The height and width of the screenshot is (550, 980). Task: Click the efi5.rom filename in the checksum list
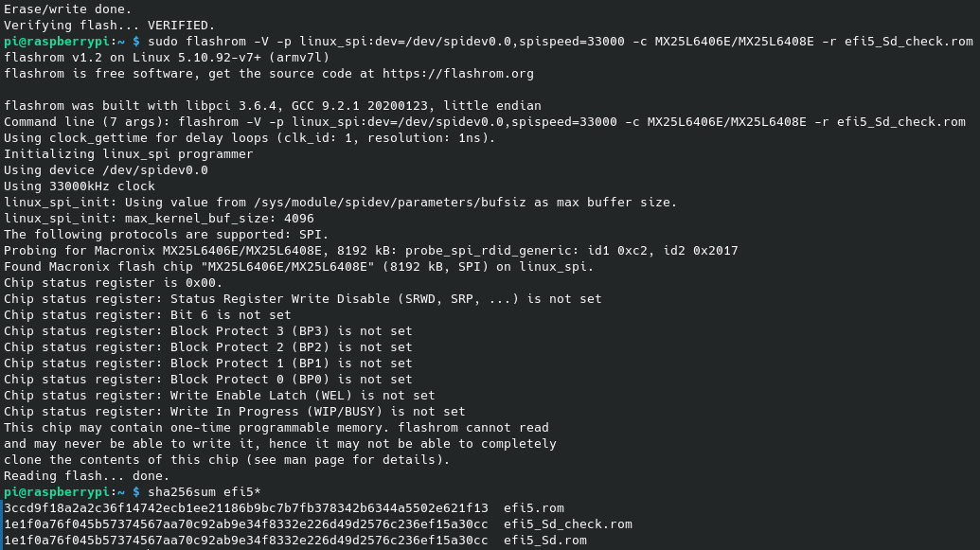point(534,508)
